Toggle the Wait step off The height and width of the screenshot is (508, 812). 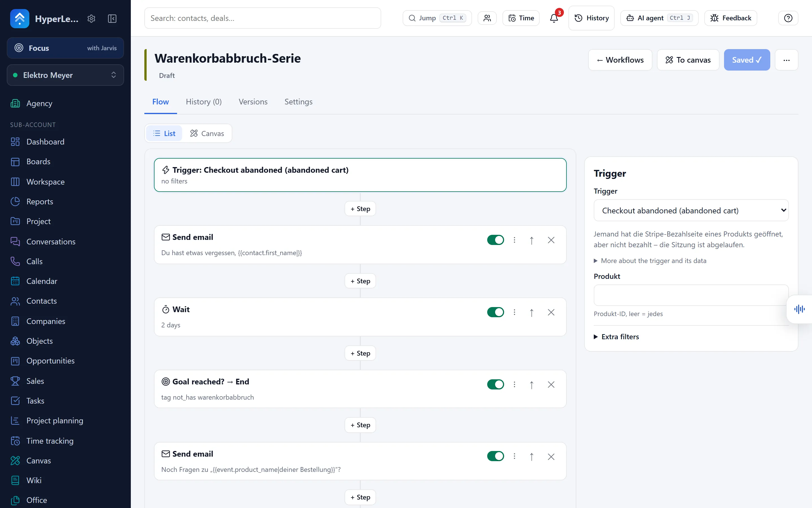[495, 312]
